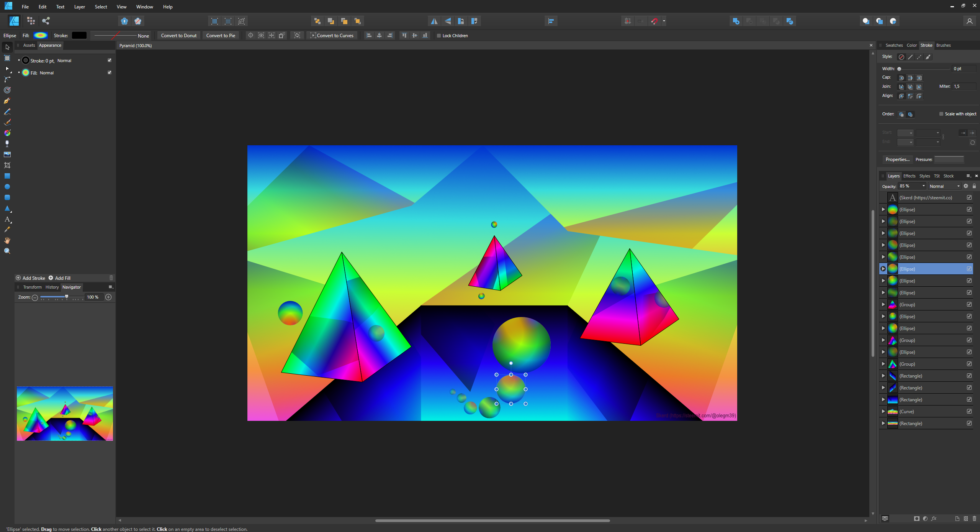
Task: Select the Color Picker eyedropper tool
Action: (x=7, y=230)
